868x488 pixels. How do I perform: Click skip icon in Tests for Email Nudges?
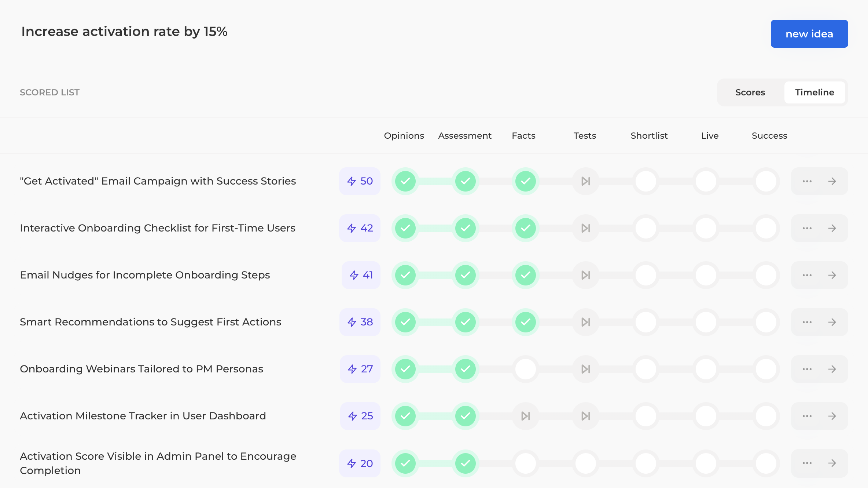[x=585, y=275]
